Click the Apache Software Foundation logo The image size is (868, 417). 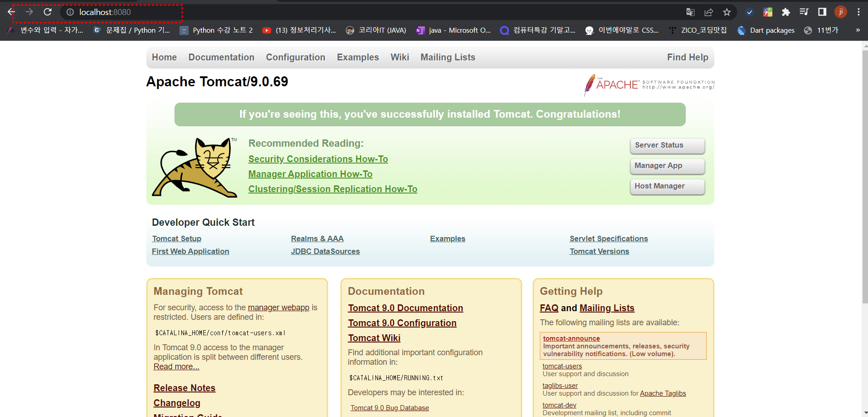[649, 84]
